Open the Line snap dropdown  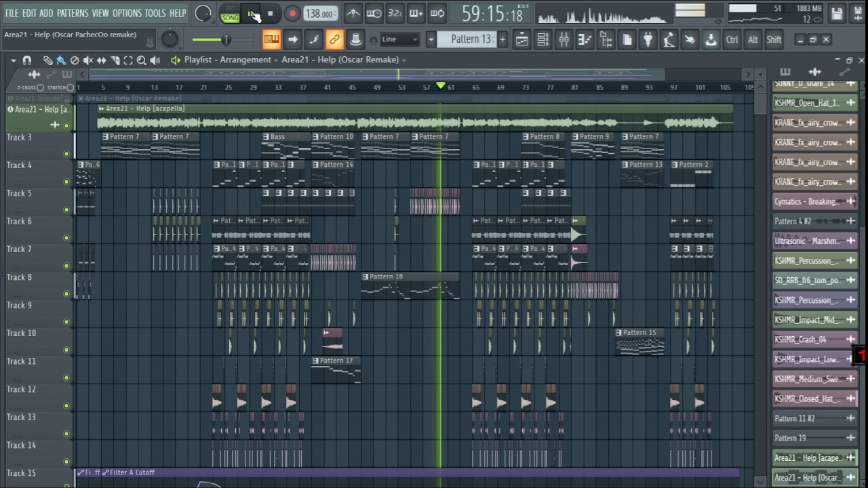pyautogui.click(x=399, y=39)
